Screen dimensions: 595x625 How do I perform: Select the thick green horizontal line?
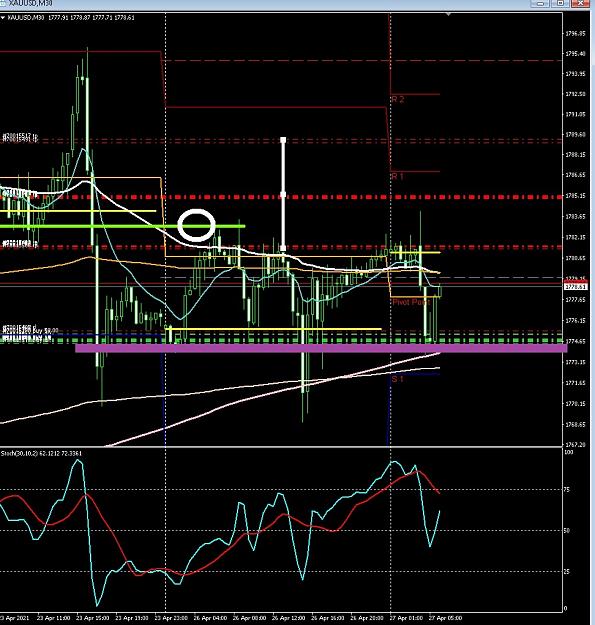click(x=122, y=226)
